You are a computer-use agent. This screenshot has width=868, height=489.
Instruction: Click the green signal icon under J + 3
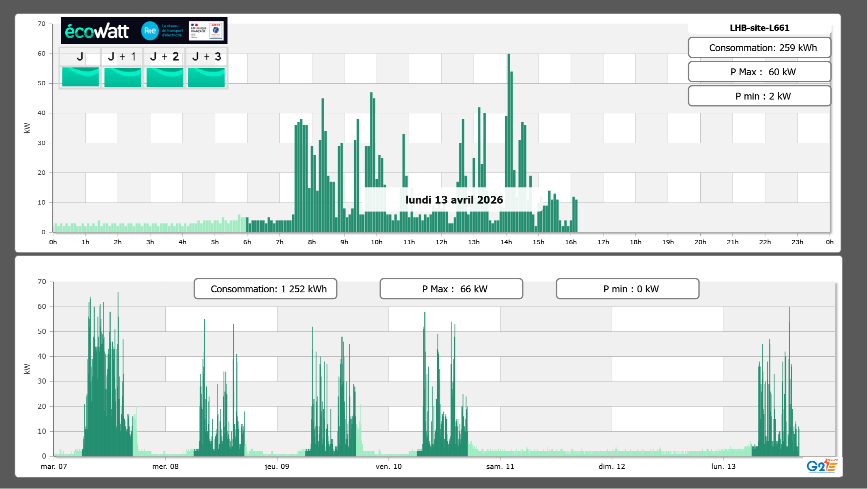(x=206, y=77)
